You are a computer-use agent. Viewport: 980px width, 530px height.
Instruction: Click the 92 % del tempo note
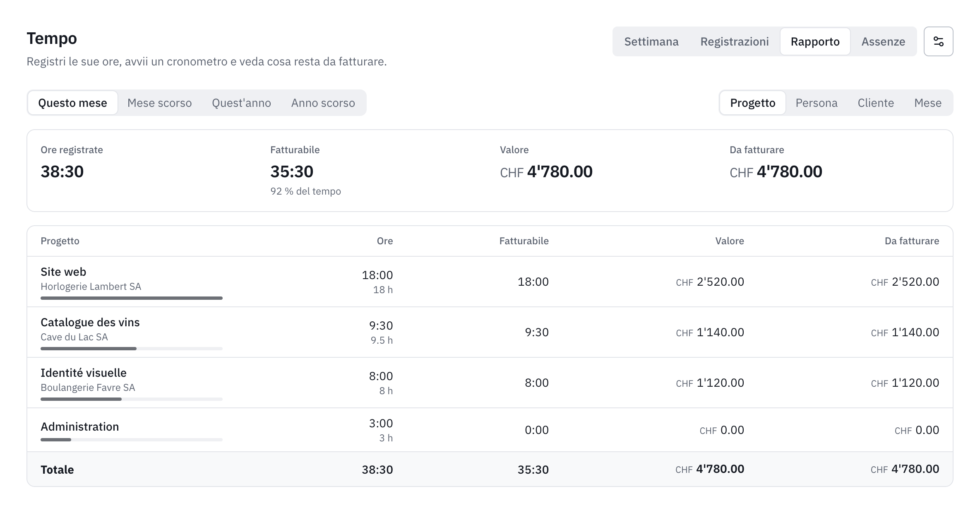click(x=306, y=191)
